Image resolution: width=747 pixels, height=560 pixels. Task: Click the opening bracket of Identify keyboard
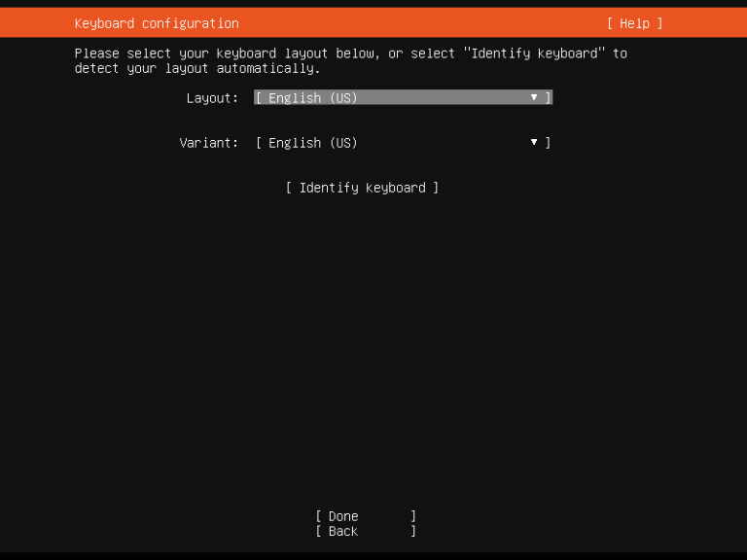[x=289, y=188]
